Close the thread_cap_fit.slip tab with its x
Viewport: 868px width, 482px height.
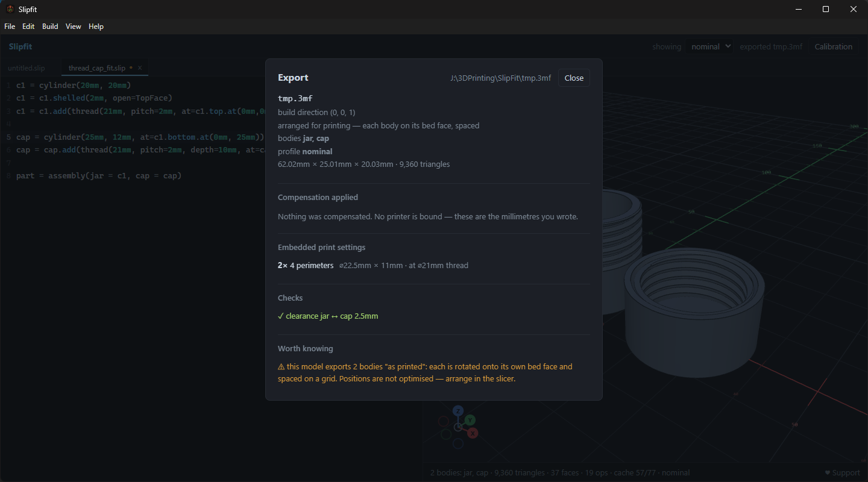pos(140,68)
